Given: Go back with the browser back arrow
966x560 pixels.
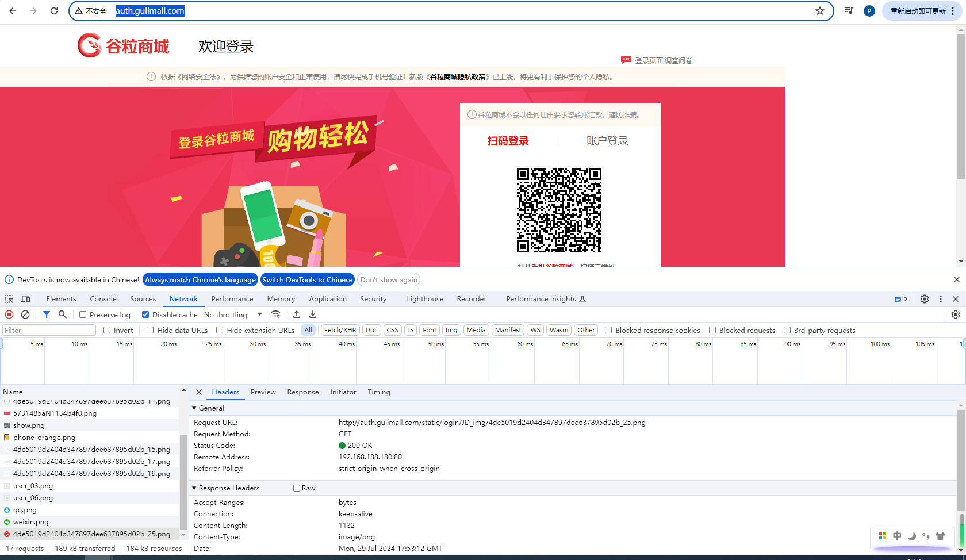Looking at the screenshot, I should point(13,11).
